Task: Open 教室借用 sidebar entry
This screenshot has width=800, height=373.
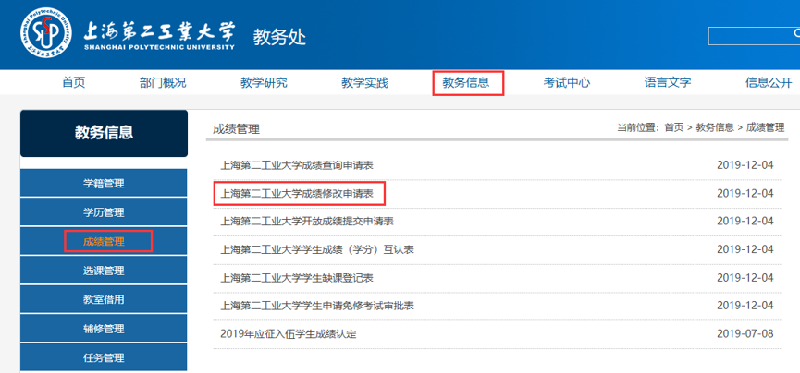Action: tap(104, 300)
